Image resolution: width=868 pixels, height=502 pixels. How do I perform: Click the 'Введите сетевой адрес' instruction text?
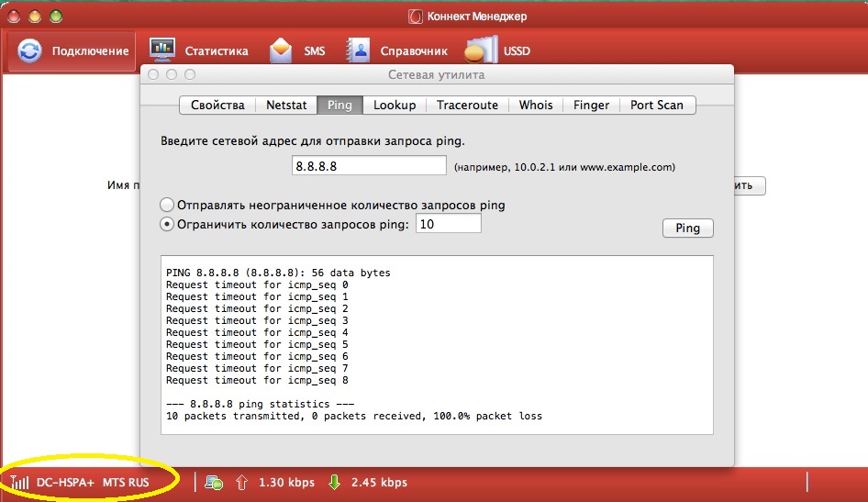tap(313, 141)
